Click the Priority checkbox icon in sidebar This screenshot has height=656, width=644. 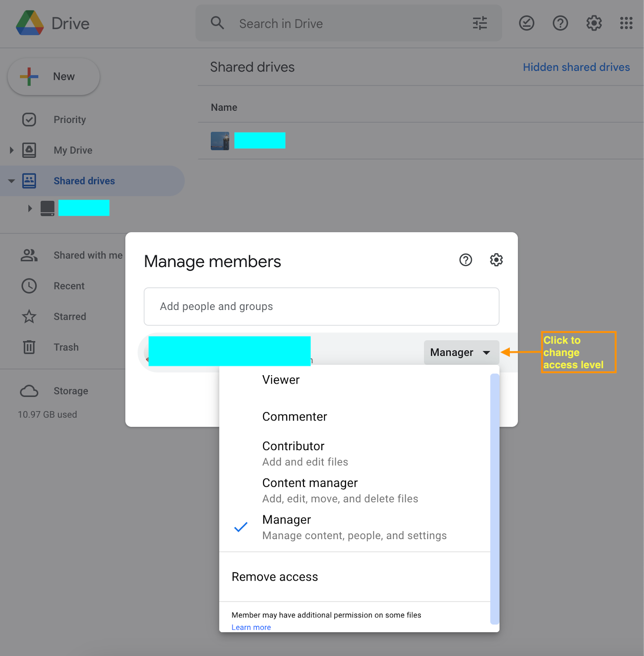[x=29, y=120]
